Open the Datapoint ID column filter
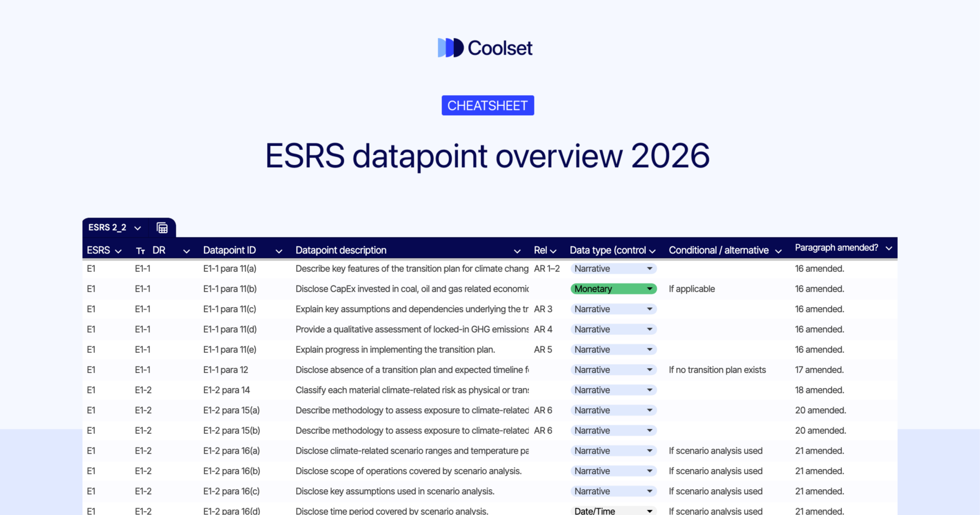980x515 pixels. click(x=279, y=251)
